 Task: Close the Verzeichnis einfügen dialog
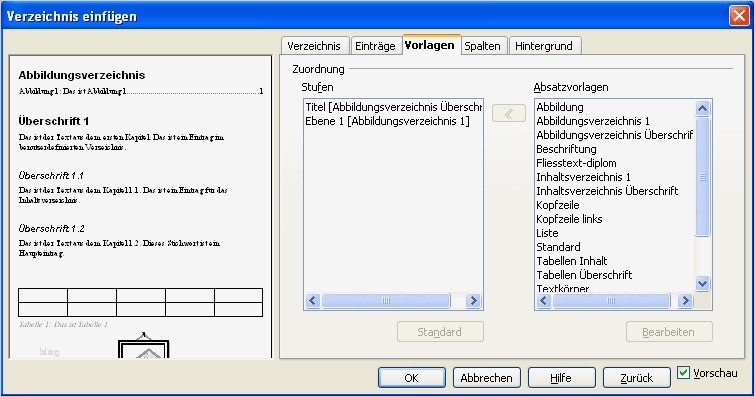tap(739, 16)
